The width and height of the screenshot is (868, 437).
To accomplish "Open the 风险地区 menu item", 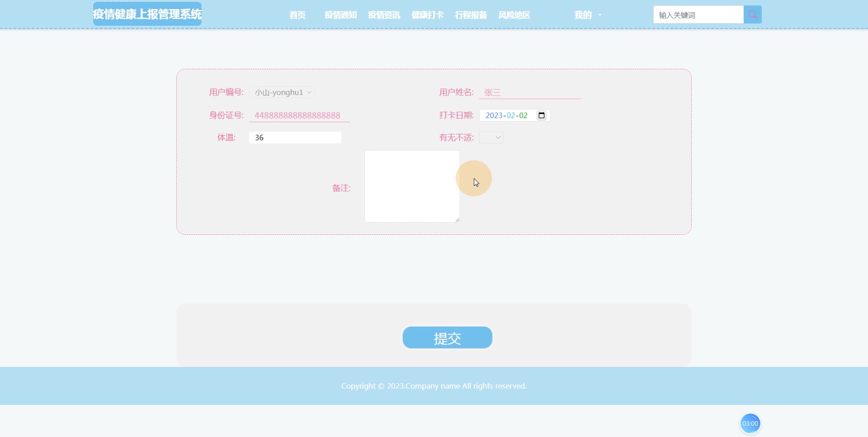I will 514,15.
